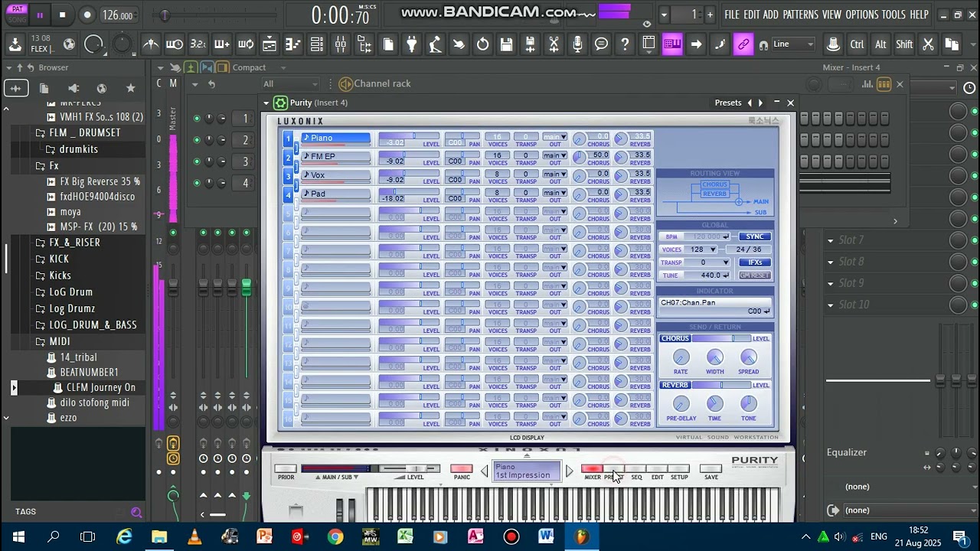The image size is (980, 551).
Task: Open taskbar Search icon
Action: (54, 536)
